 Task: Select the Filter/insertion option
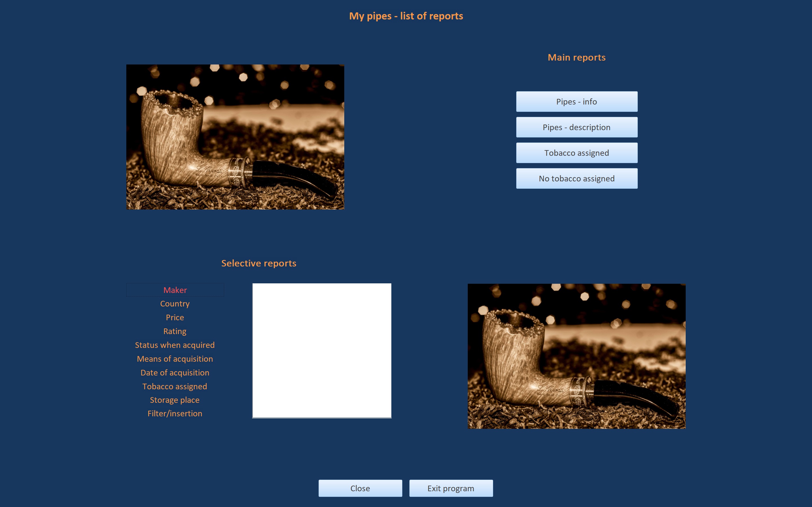click(175, 413)
